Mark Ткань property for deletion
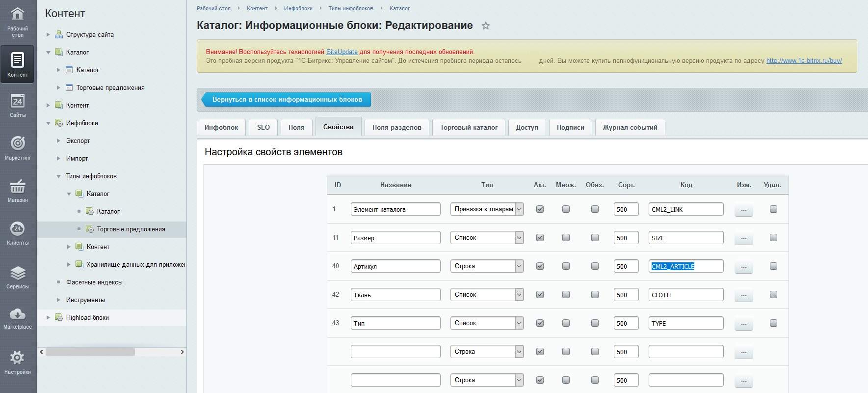 click(x=773, y=295)
